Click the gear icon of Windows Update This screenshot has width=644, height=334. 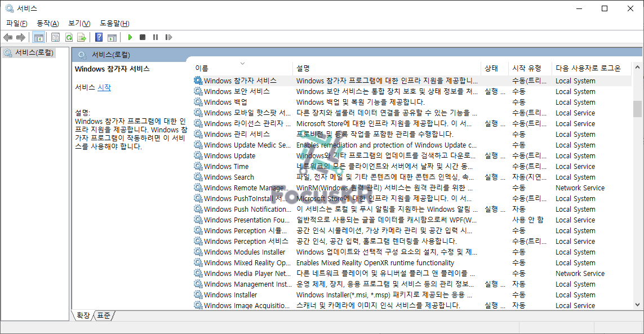198,155
